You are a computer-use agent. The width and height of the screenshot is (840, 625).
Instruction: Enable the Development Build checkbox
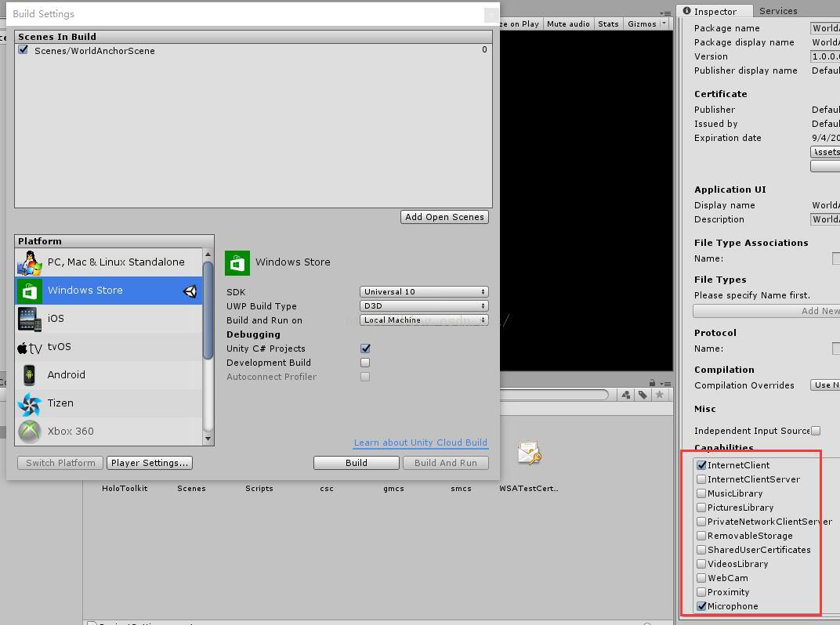(x=365, y=363)
